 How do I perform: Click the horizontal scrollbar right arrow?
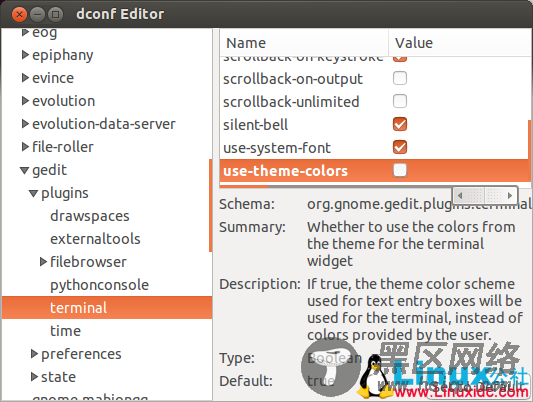click(x=510, y=195)
